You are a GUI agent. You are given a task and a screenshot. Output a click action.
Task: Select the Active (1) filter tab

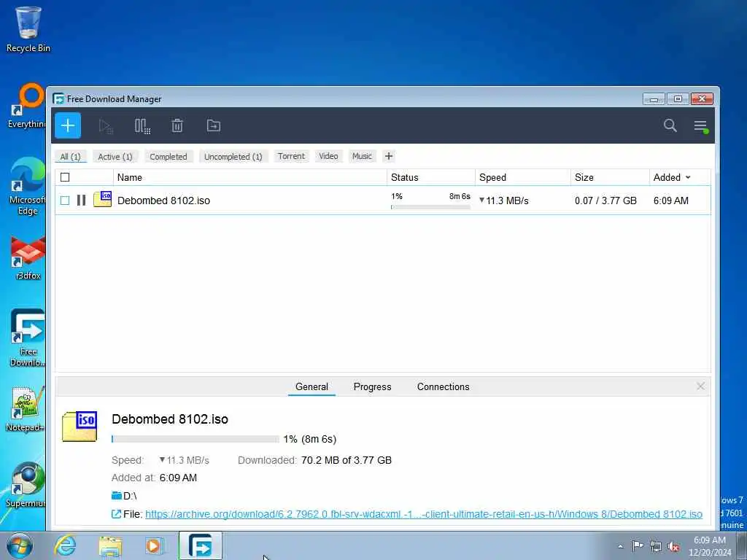(x=115, y=156)
